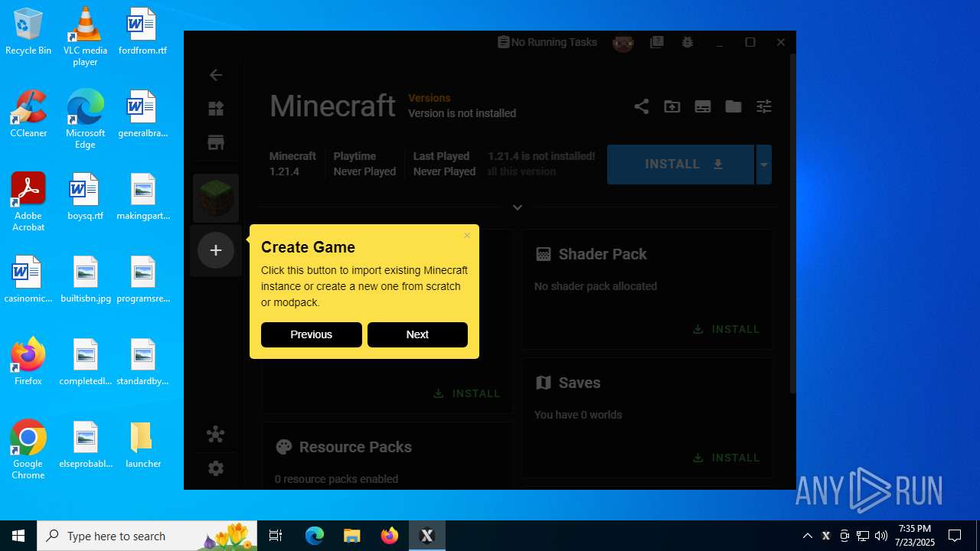This screenshot has width=980, height=551.
Task: Click the export folder-upload icon
Action: [672, 106]
